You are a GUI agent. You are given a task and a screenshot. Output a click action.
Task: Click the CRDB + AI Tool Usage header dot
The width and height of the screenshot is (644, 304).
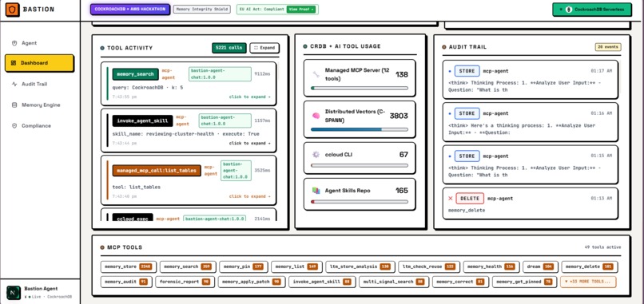pos(305,46)
